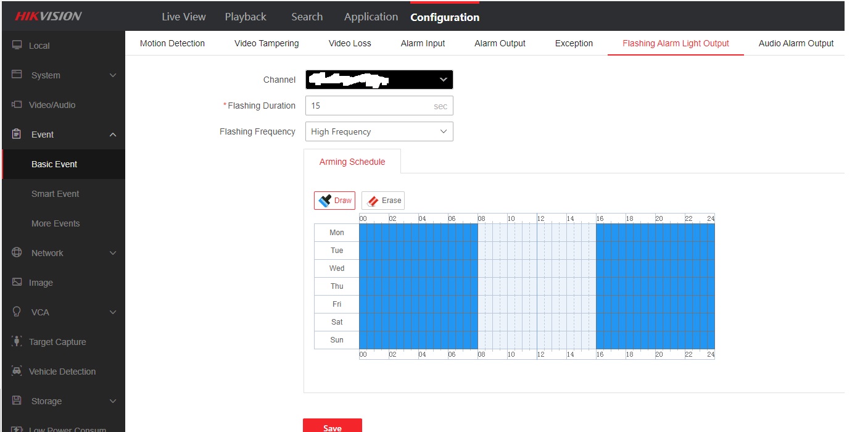Click the Storage disk icon
This screenshot has width=868, height=432.
pos(17,401)
